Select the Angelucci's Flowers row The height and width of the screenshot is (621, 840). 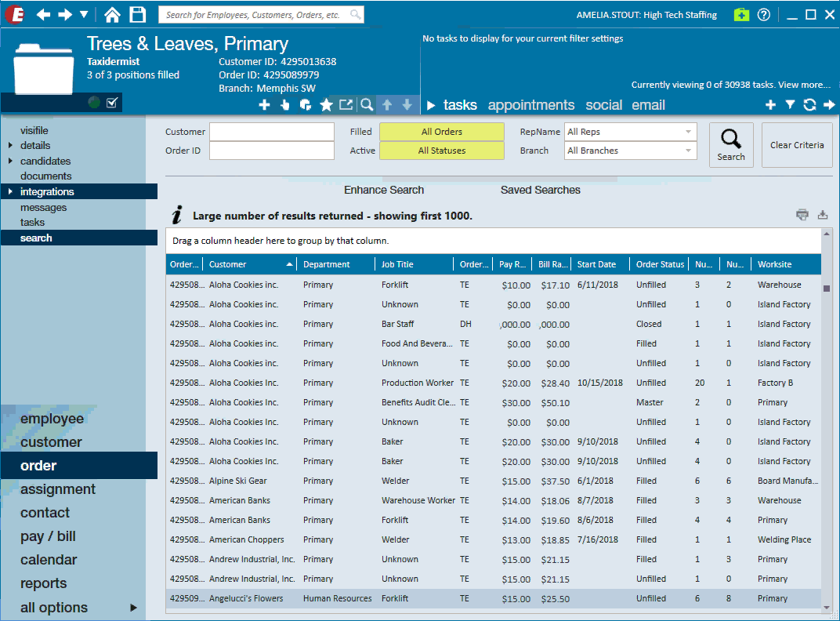pyautogui.click(x=494, y=598)
